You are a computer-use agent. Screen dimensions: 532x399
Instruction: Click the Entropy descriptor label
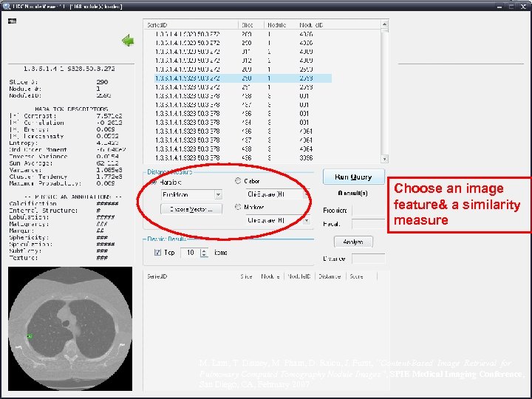pos(24,143)
